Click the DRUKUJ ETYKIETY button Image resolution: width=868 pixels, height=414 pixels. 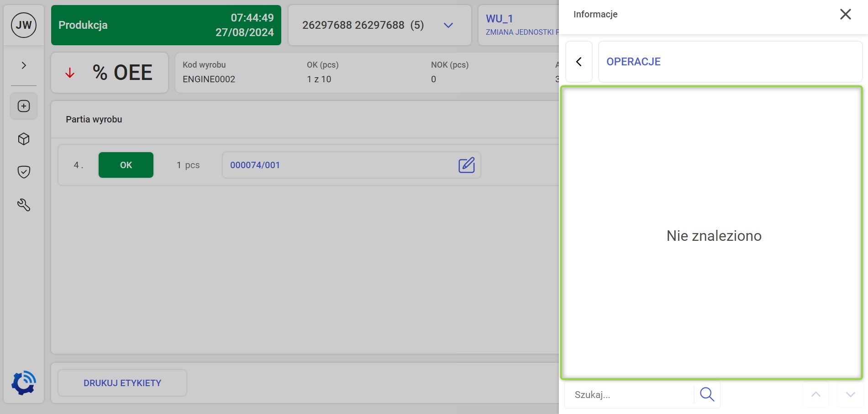click(x=122, y=383)
